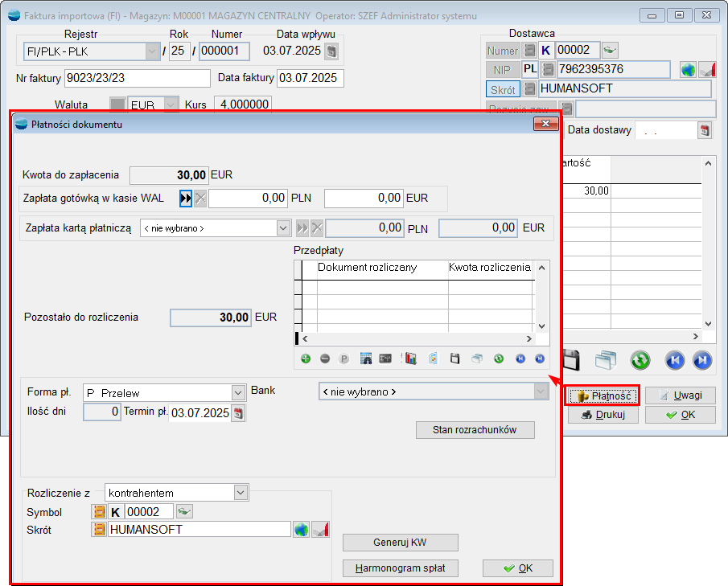The width and height of the screenshot is (728, 586).
Task: Click the Płatność button in the invoice window
Action: (603, 395)
